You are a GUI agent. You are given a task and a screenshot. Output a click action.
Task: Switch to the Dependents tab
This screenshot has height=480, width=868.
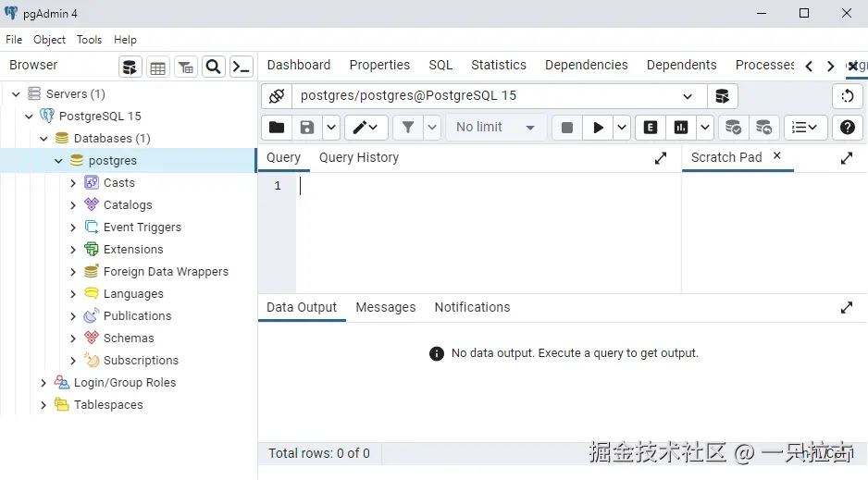(x=681, y=66)
